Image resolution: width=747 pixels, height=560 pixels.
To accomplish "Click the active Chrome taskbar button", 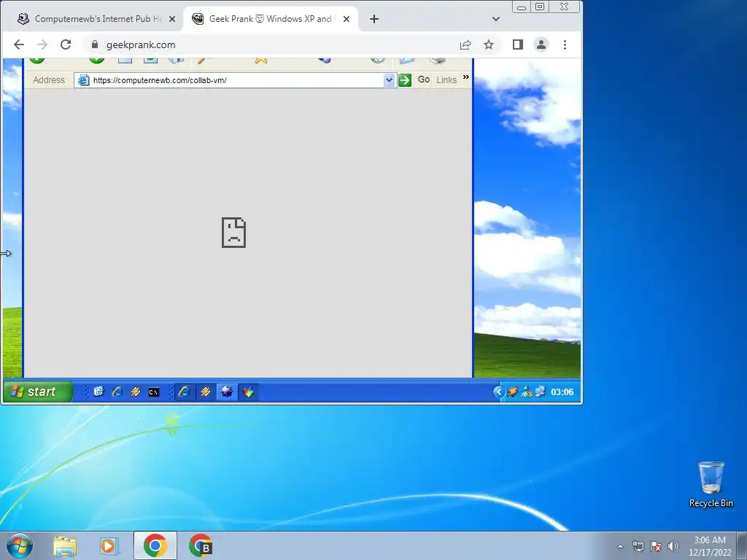I will click(x=155, y=545).
